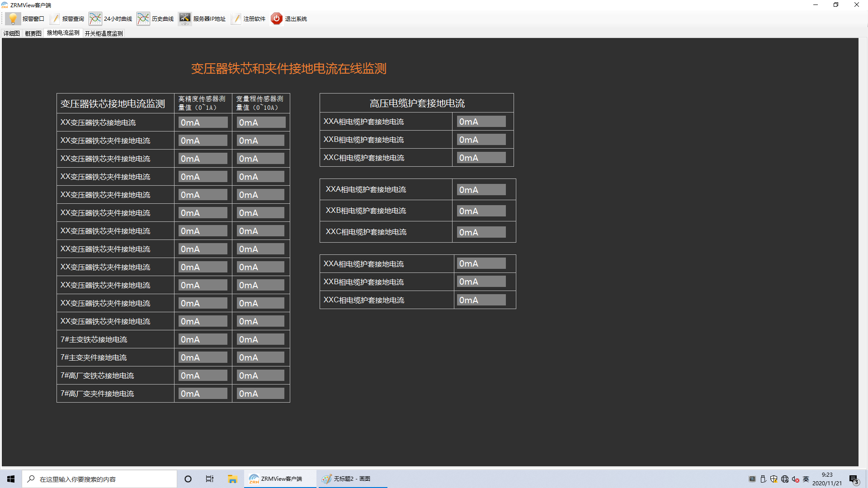This screenshot has width=868, height=488.
Task: Launch the 注册软件 registration tool
Action: tap(250, 19)
